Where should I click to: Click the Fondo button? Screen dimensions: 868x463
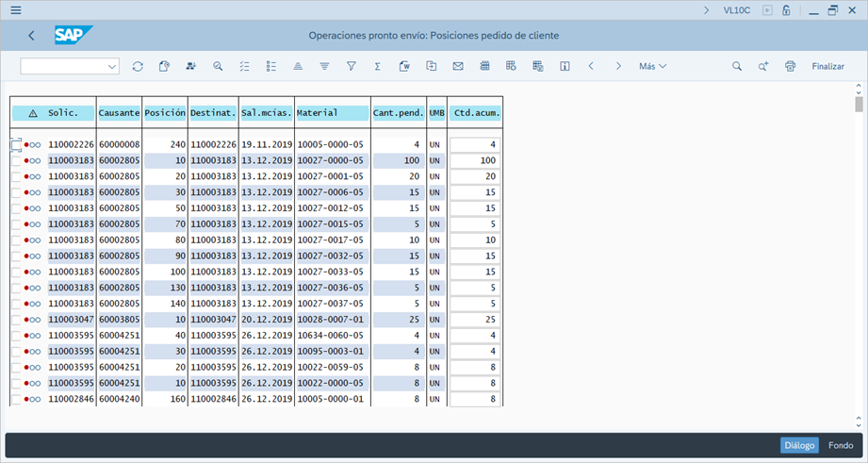tap(841, 446)
